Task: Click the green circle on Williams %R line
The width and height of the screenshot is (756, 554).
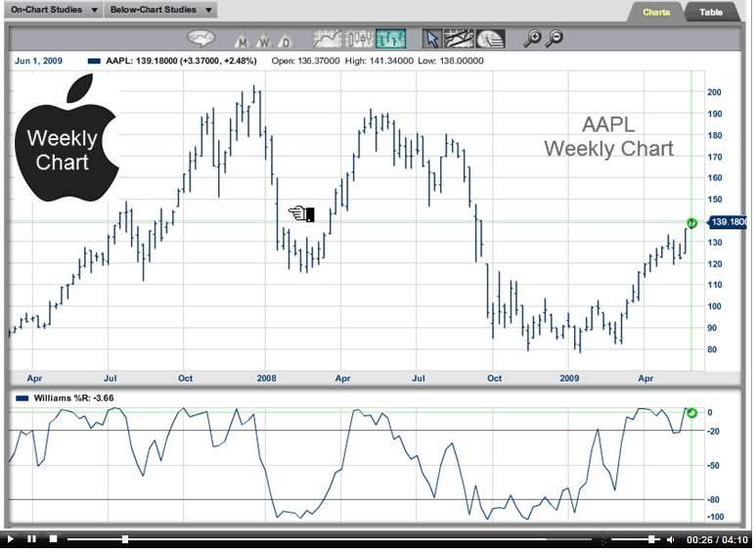Action: pyautogui.click(x=691, y=413)
